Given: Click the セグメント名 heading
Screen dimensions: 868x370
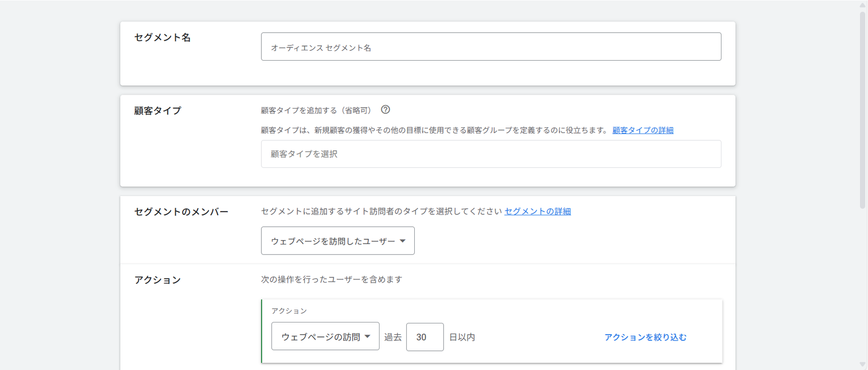Looking at the screenshot, I should 162,38.
